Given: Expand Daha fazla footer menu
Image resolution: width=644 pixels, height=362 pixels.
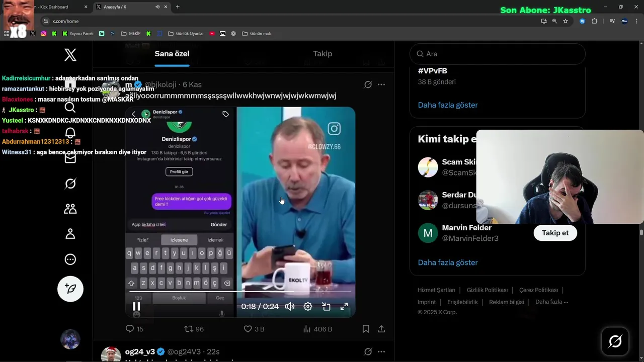Looking at the screenshot, I should 551,302.
